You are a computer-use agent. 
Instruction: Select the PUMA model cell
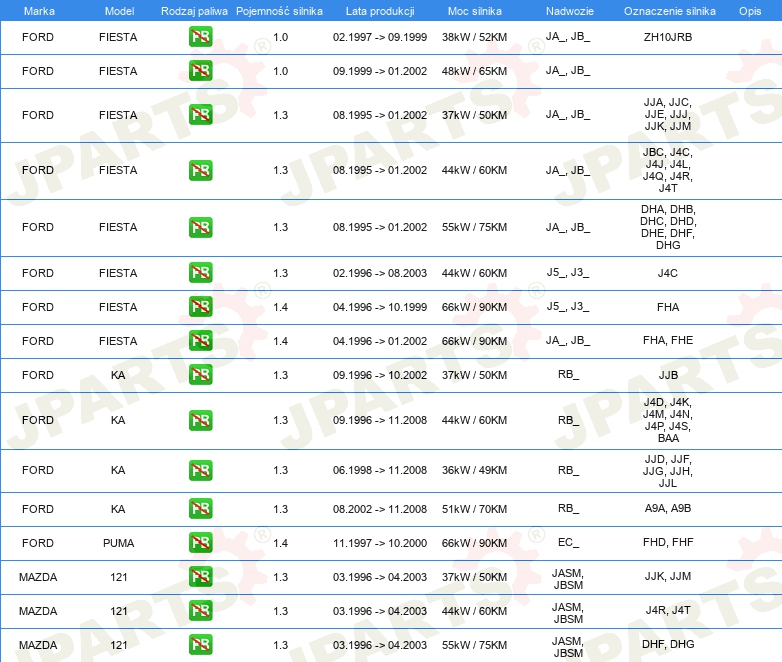pos(119,543)
